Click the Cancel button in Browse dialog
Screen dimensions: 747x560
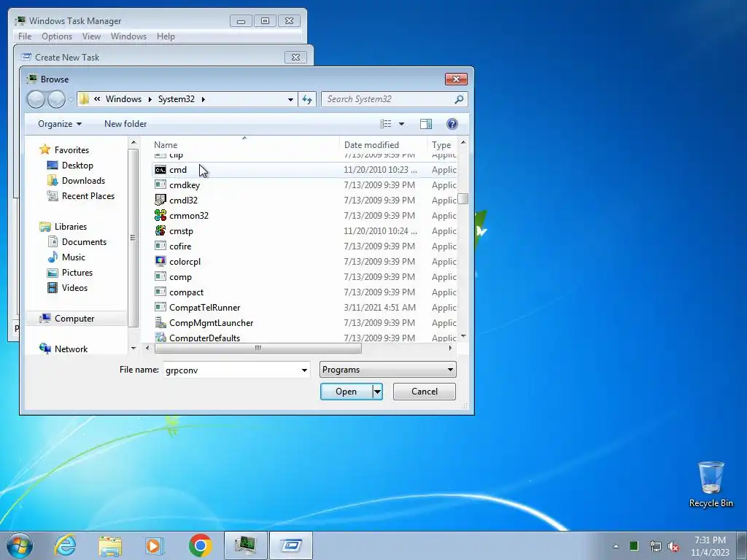[425, 392]
